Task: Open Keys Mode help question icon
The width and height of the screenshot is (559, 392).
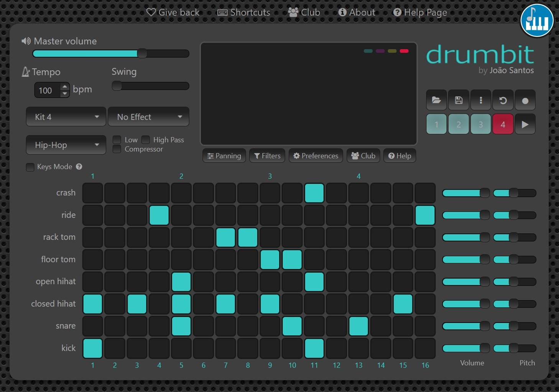Action: 79,166
